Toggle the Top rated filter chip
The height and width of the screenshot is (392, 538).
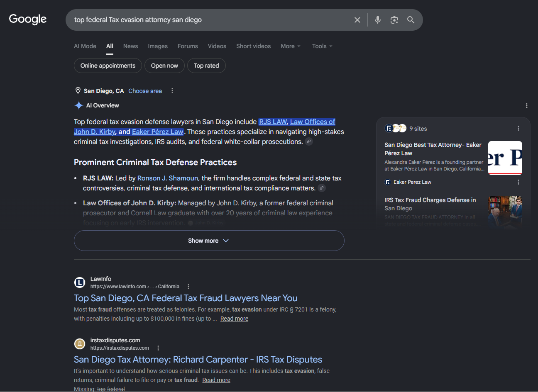click(x=206, y=66)
